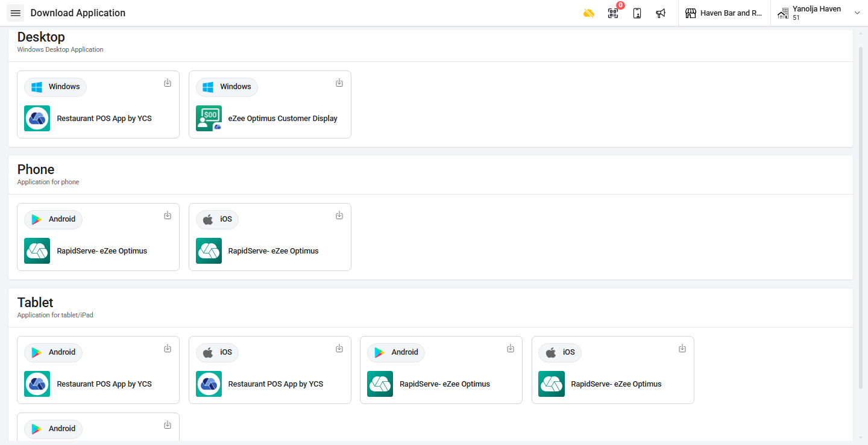Open the hamburger navigation menu
This screenshot has width=868, height=445.
pos(16,13)
